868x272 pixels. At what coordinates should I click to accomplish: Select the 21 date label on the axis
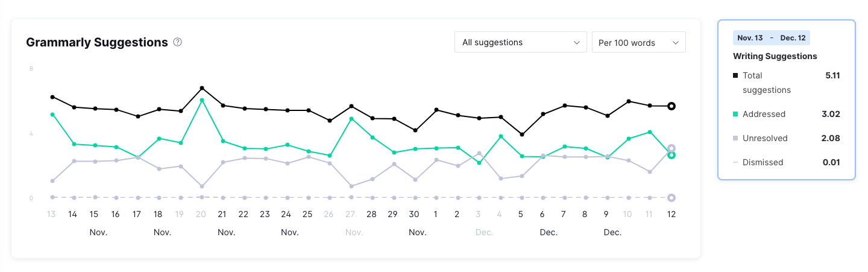pyautogui.click(x=222, y=214)
